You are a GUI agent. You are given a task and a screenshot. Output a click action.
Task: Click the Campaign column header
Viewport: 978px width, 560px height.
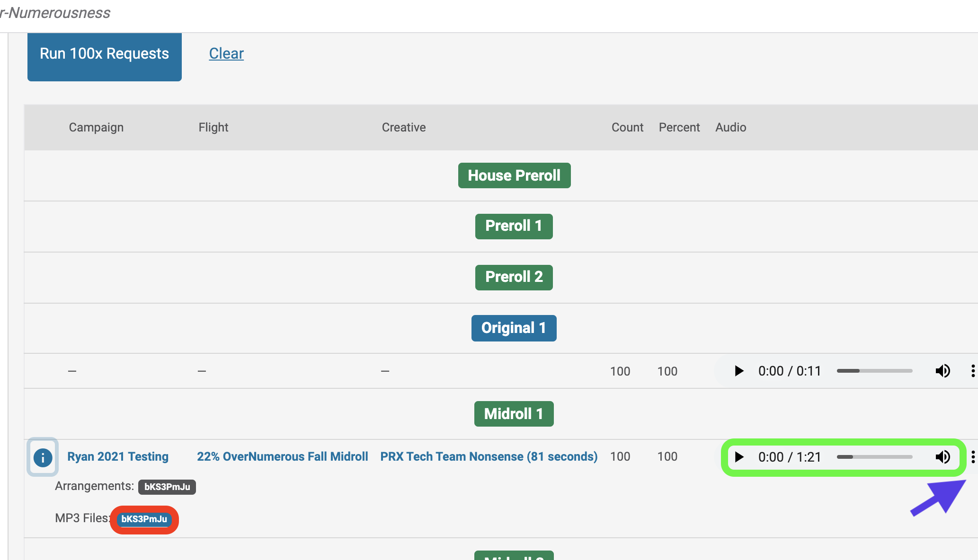click(96, 127)
